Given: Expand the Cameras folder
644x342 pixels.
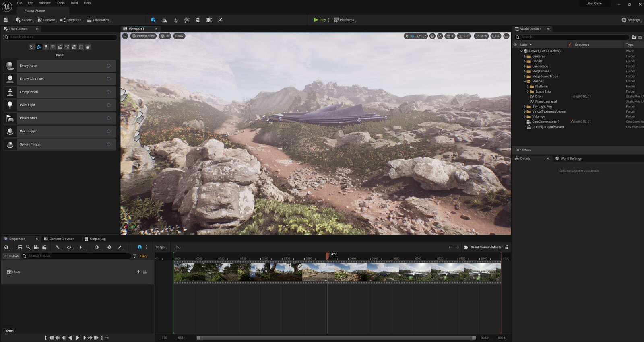Looking at the screenshot, I should point(525,56).
